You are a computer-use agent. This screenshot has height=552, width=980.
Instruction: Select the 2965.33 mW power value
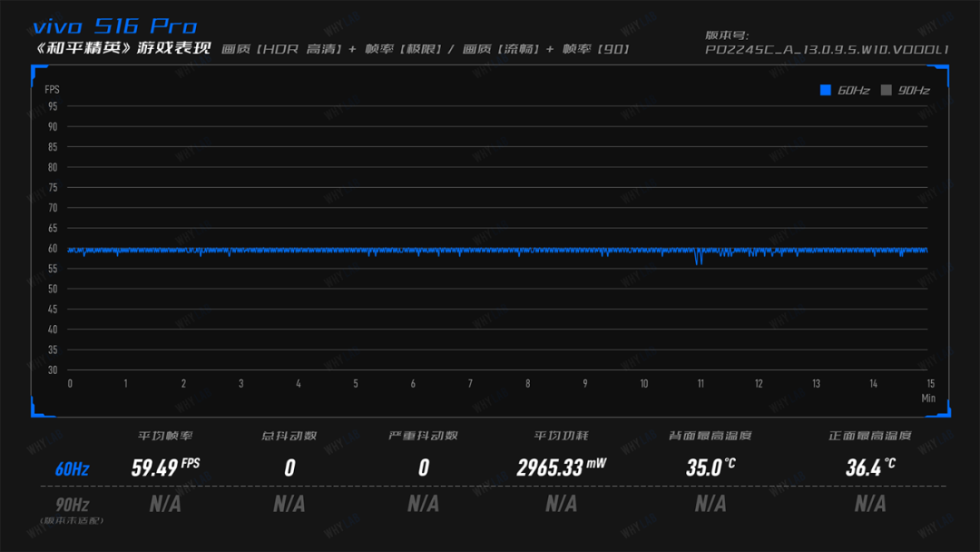click(x=562, y=467)
